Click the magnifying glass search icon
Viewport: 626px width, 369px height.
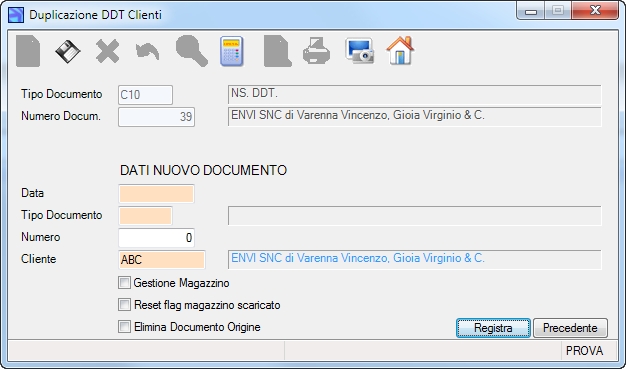[192, 51]
